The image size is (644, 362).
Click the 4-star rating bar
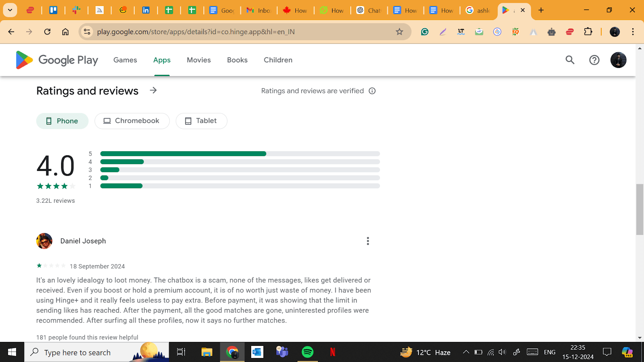240,162
